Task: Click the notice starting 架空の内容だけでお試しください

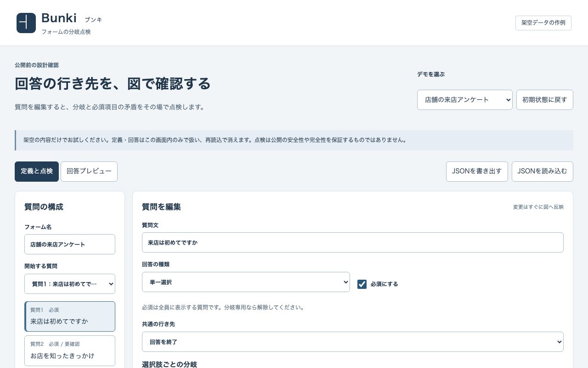Action: pyautogui.click(x=294, y=140)
